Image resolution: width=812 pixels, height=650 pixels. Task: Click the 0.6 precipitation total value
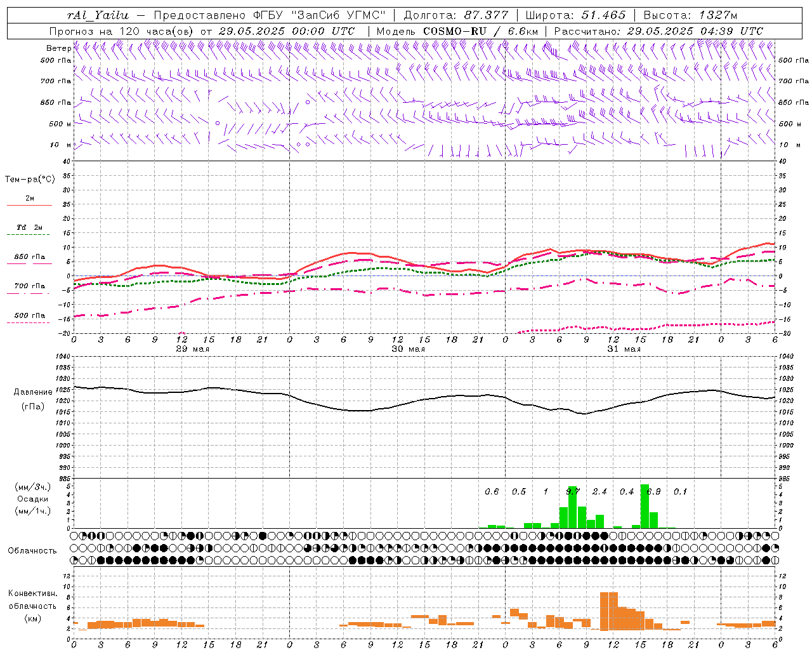492,492
